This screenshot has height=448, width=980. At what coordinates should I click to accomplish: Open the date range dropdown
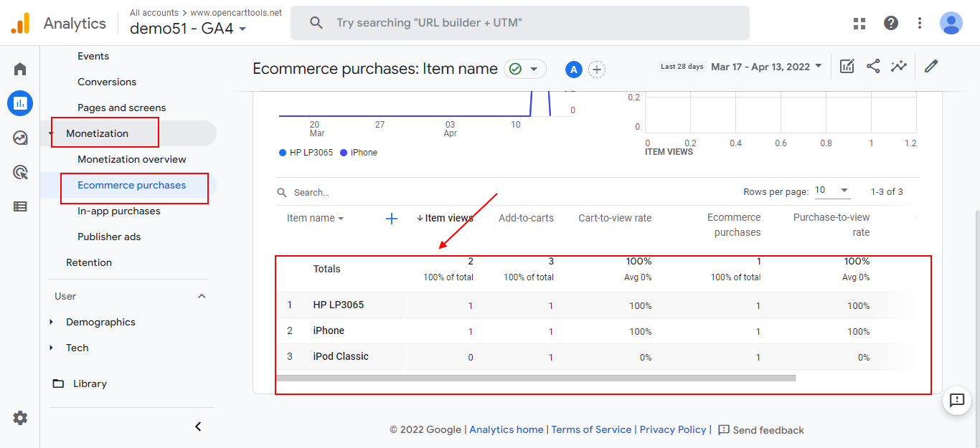click(766, 67)
